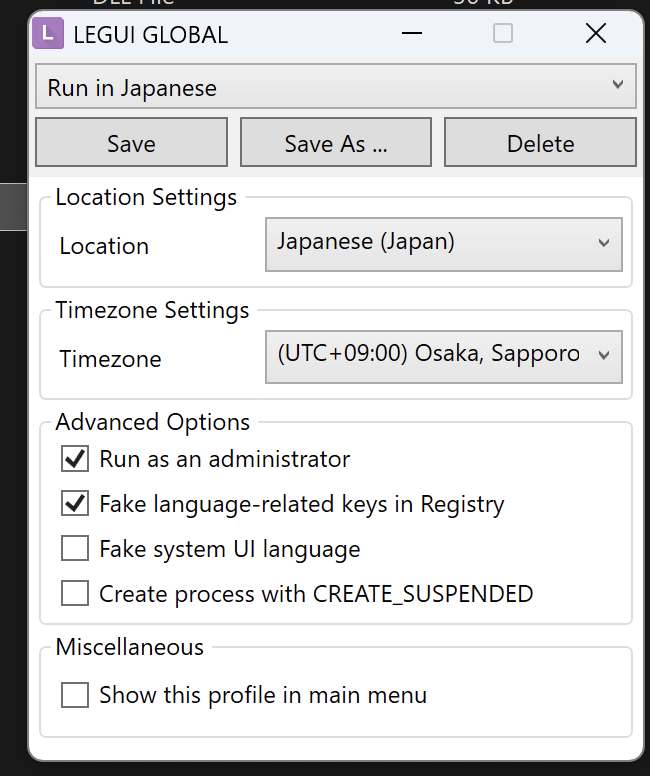Screen dimensions: 650x776
Task: Delete the current profile
Action: [540, 143]
